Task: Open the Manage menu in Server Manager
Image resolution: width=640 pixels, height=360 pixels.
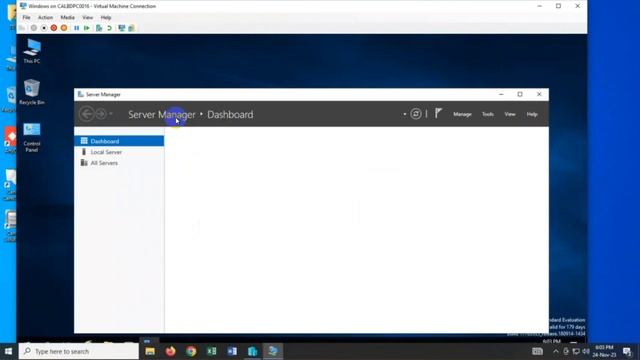Action: (462, 114)
